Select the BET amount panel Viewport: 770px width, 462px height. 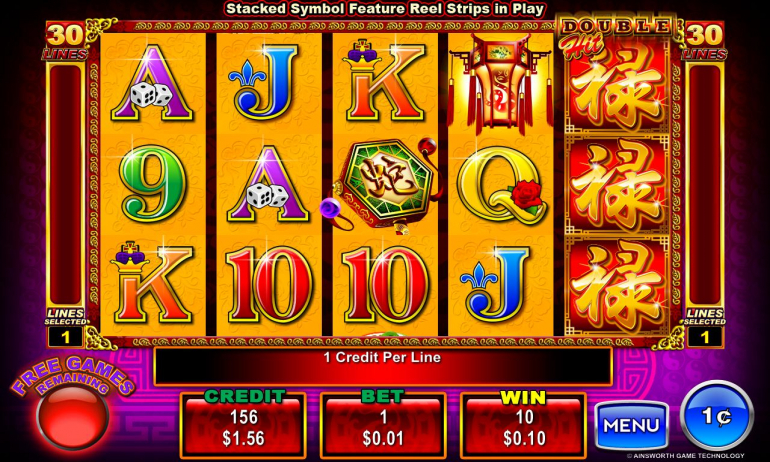[x=383, y=425]
